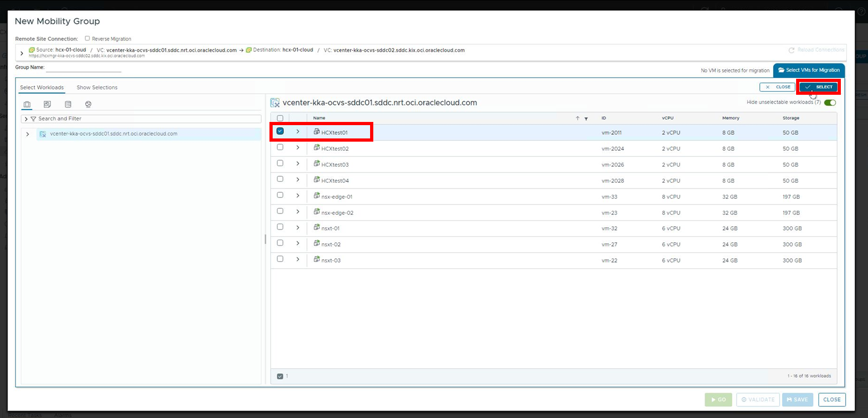Open the Hosts and Clusters view icon

pos(27,104)
